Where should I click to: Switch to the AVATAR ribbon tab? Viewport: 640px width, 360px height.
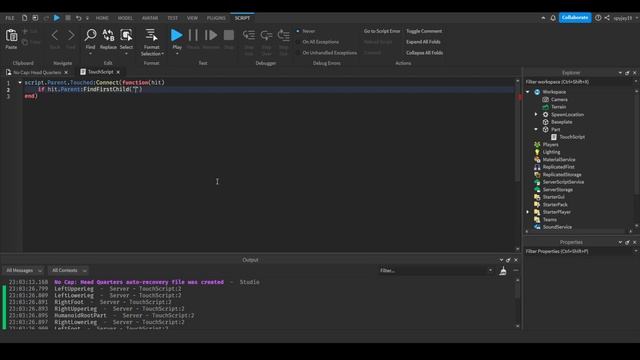pos(150,18)
